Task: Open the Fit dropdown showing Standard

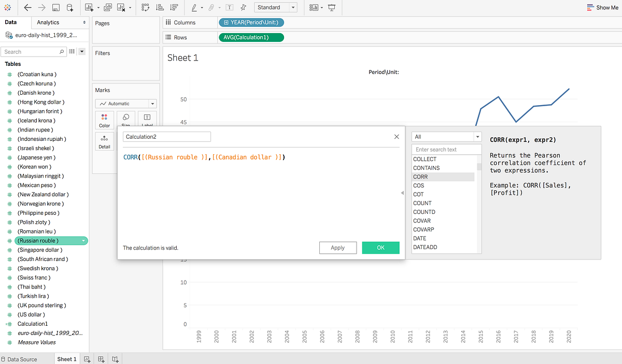Action: (x=275, y=7)
